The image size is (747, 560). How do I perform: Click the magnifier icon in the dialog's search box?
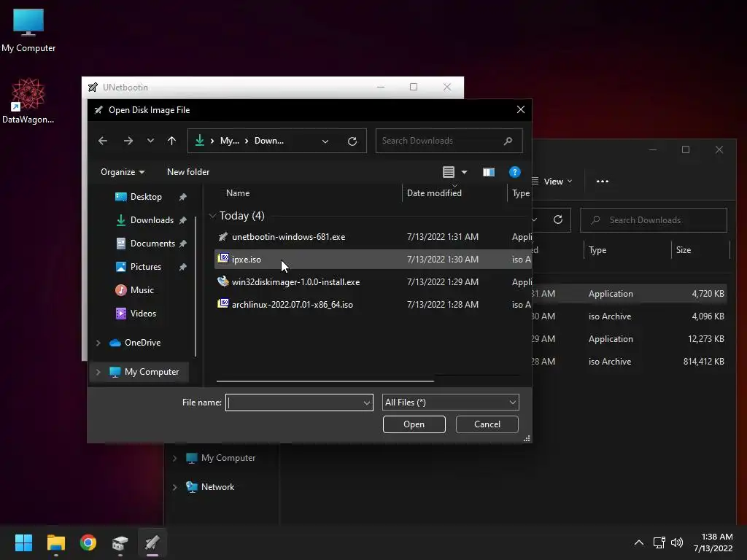(508, 141)
